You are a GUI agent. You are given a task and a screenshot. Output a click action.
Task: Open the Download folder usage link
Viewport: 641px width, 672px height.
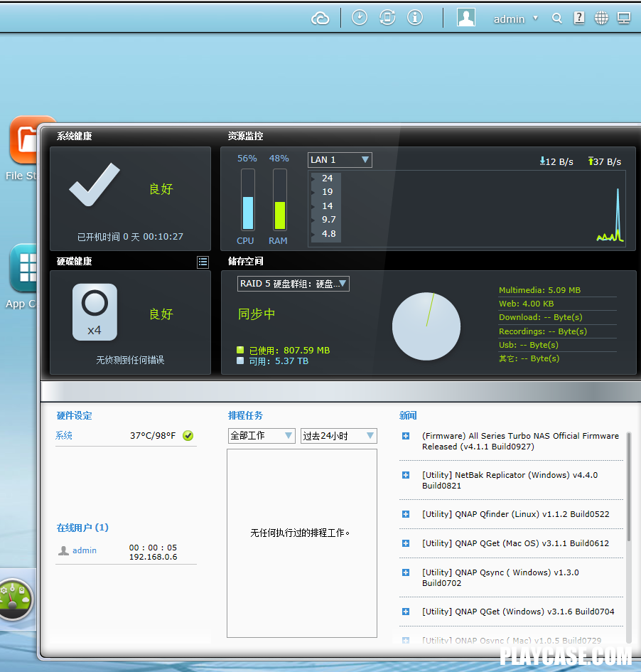(x=540, y=317)
